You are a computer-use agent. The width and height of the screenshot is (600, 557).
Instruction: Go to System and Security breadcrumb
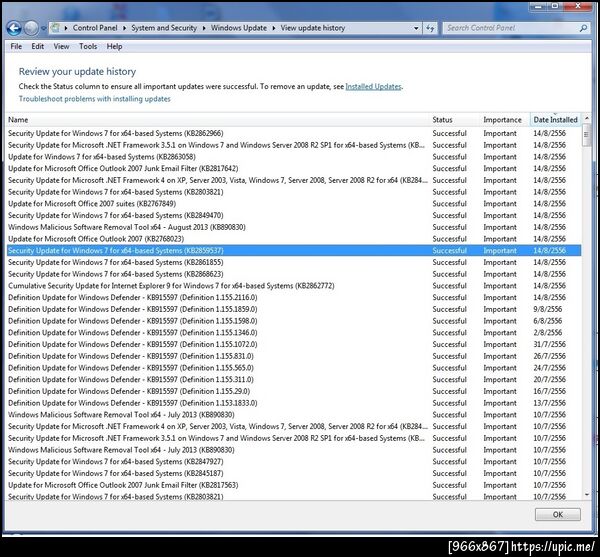(164, 28)
